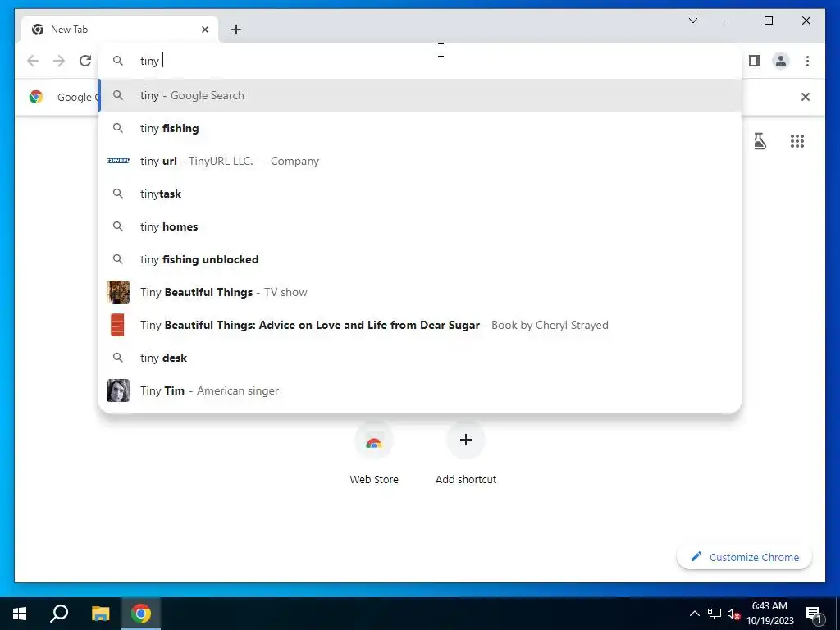Select the 'tinytask' suggestion
Viewport: 840px width, 630px height.
click(x=420, y=194)
